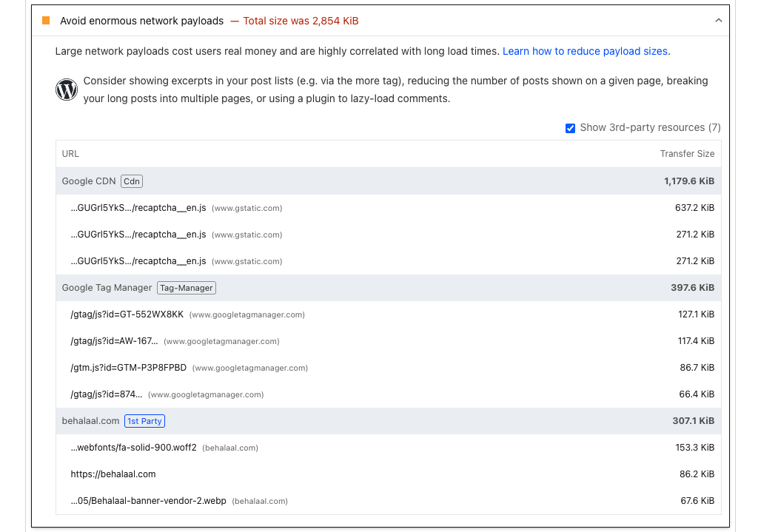
Task: Click the Total size was 2,854 KiB text
Action: pos(301,21)
